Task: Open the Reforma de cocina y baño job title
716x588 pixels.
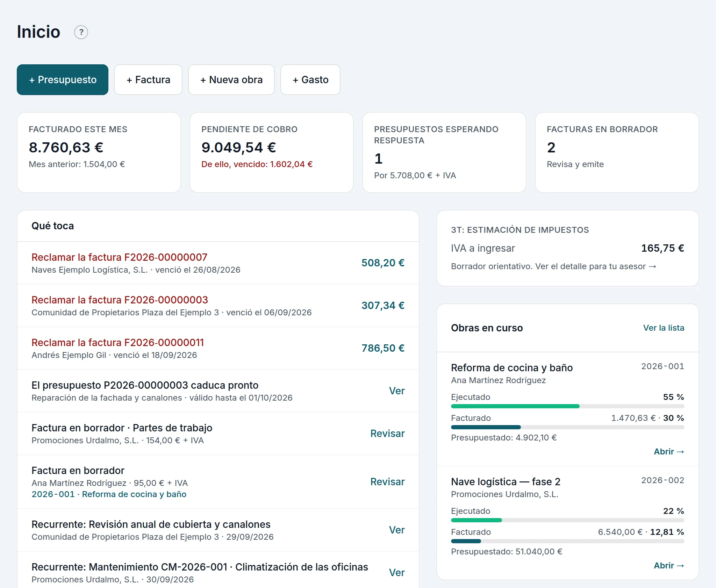Action: [512, 368]
